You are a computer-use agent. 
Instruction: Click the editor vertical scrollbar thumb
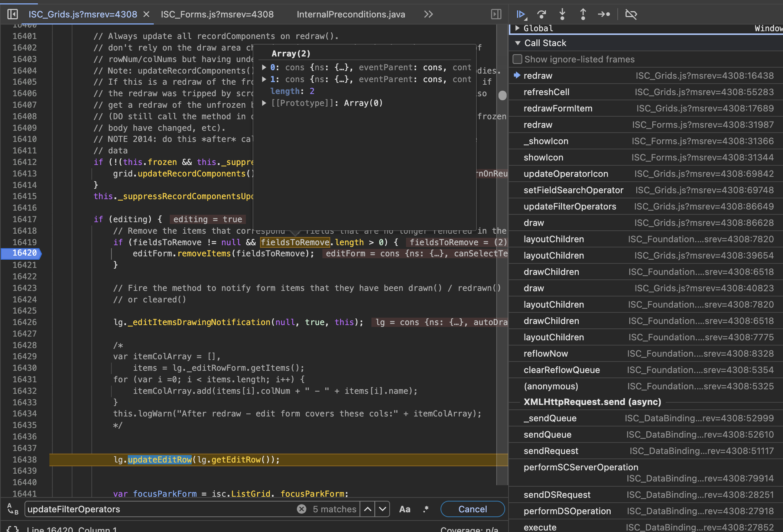point(502,95)
